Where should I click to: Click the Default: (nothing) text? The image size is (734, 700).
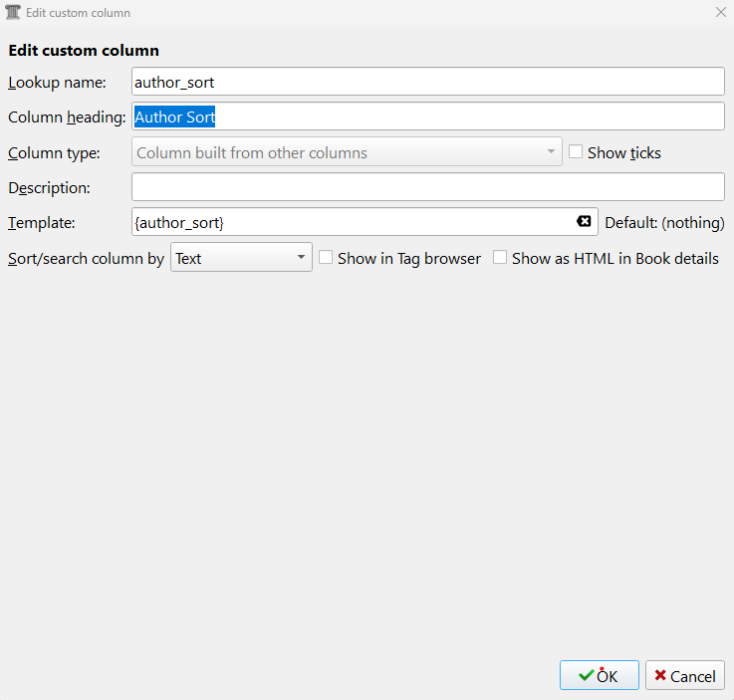(x=664, y=222)
